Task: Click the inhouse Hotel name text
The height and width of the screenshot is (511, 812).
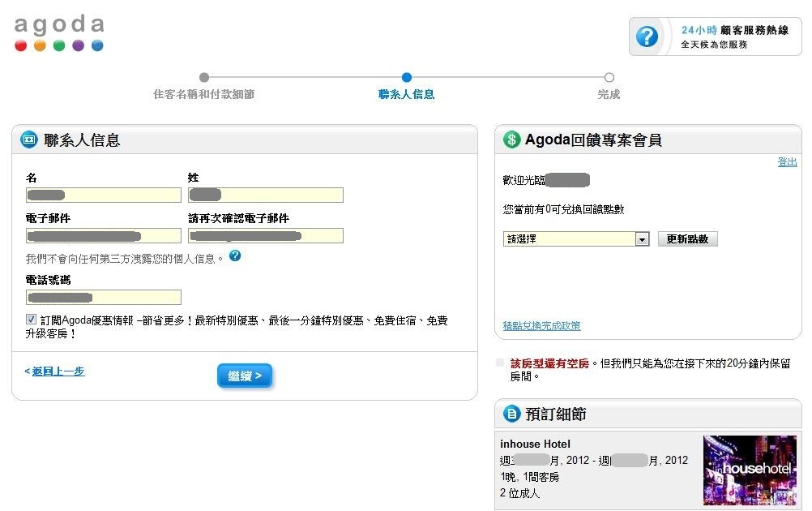Action: pos(535,444)
